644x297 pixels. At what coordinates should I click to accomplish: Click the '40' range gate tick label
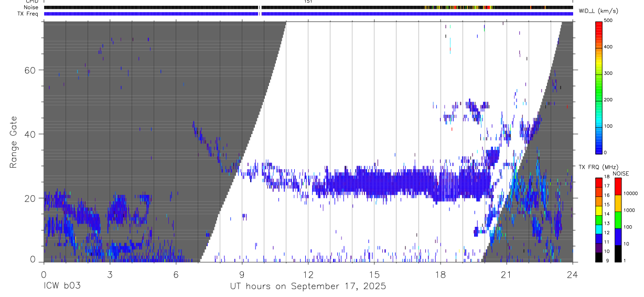pyautogui.click(x=29, y=134)
